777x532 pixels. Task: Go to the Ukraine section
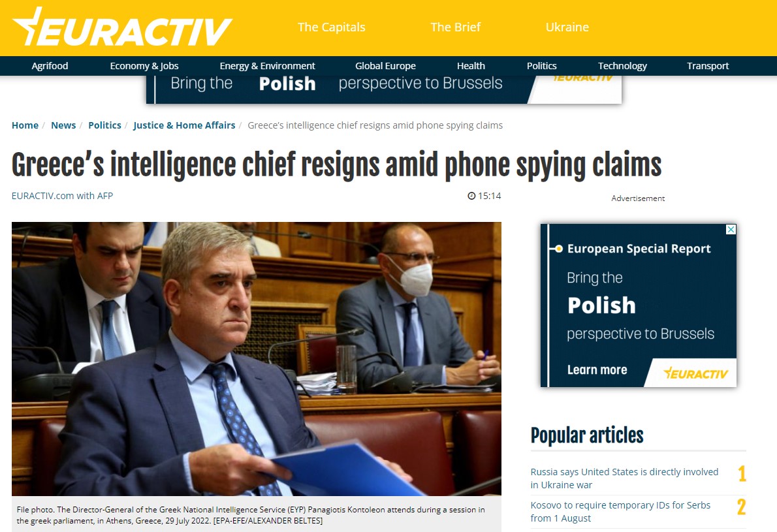(x=567, y=27)
